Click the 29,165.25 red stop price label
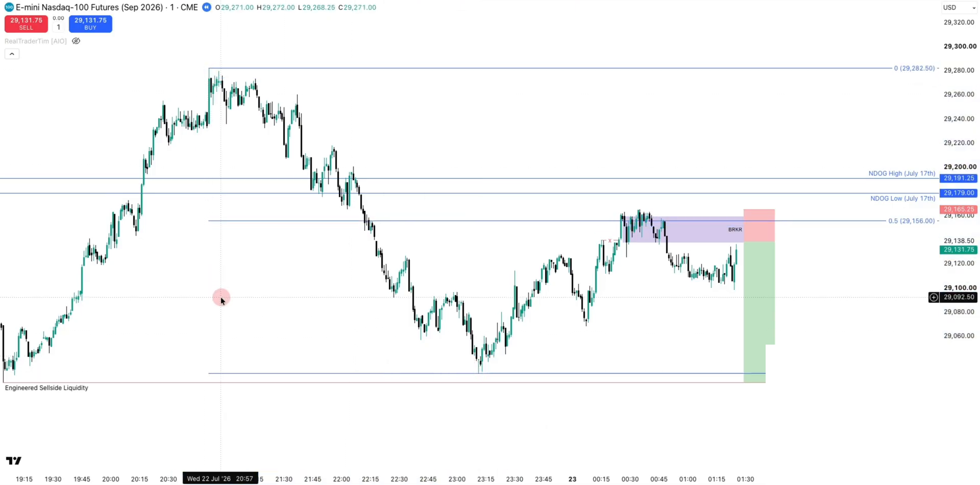The height and width of the screenshot is (485, 980). 959,209
